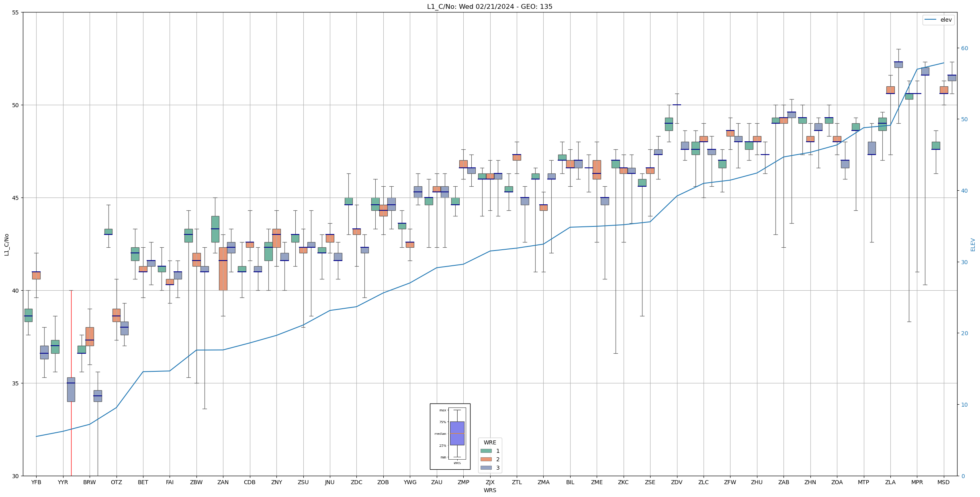
Task: Click the WRE 1 green legend swatch
Action: pos(486,451)
